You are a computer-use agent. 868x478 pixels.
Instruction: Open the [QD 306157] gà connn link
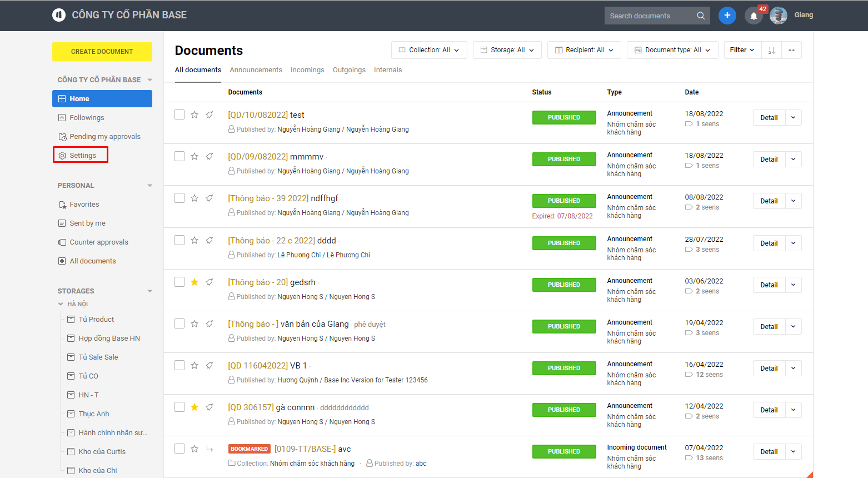tap(271, 407)
